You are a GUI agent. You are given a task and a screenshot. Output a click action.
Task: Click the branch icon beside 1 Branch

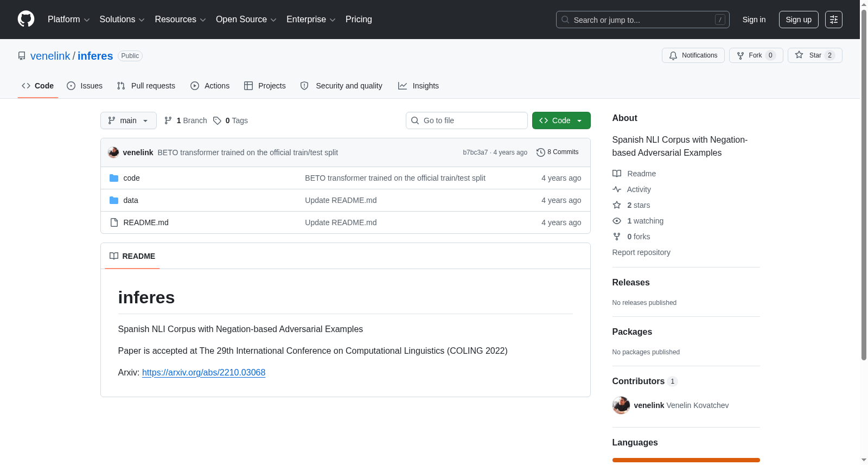coord(168,120)
